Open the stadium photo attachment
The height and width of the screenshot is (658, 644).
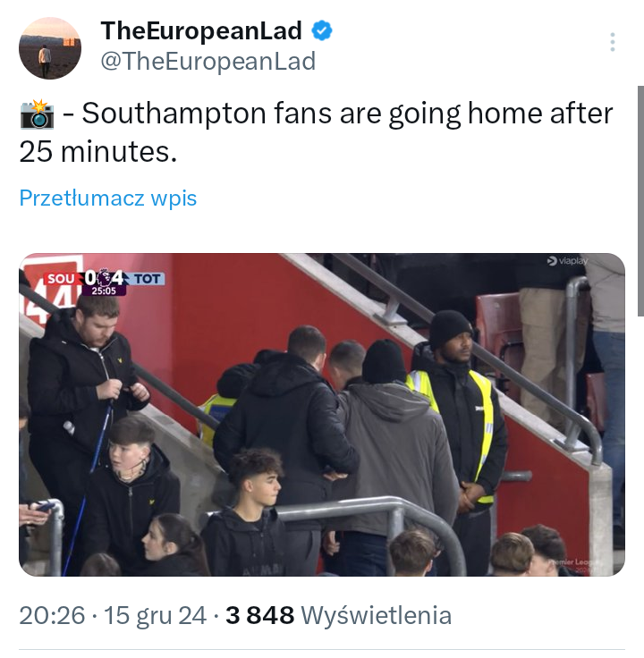tap(322, 415)
